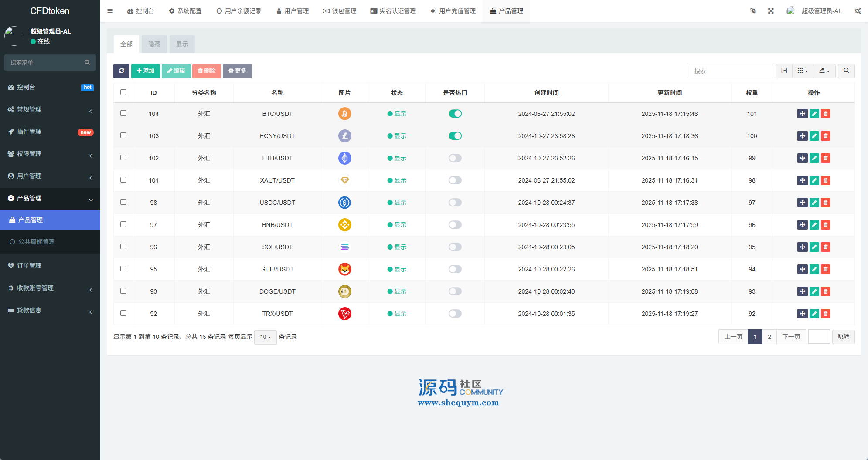The image size is (868, 460).
Task: Click drag-move icon for TRX/USDT row
Action: coord(802,314)
